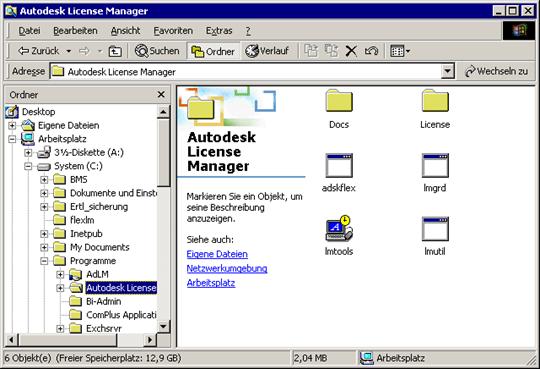This screenshot has width=540, height=369.
Task: Select Dokumente und Einstellungen tree folder
Action: [x=113, y=193]
